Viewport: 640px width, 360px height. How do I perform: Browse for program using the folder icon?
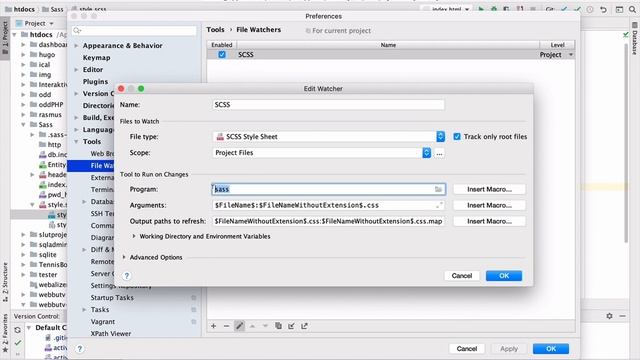pos(438,189)
